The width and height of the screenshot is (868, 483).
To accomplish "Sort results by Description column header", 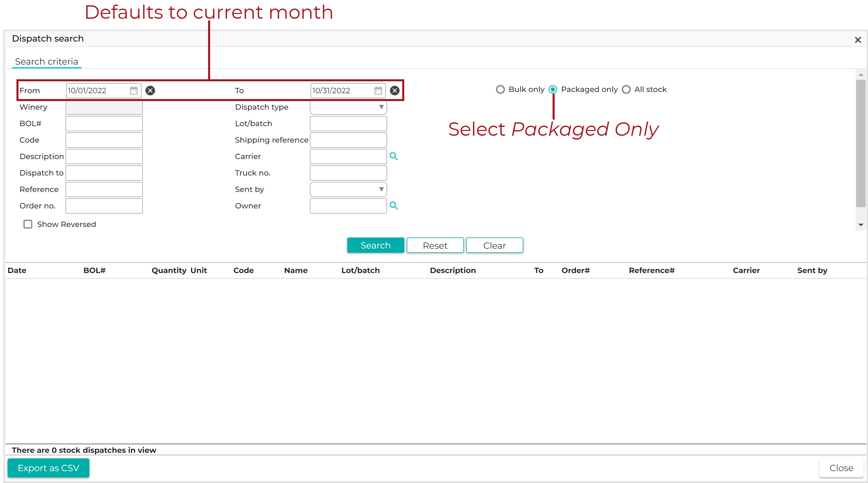I will [453, 270].
